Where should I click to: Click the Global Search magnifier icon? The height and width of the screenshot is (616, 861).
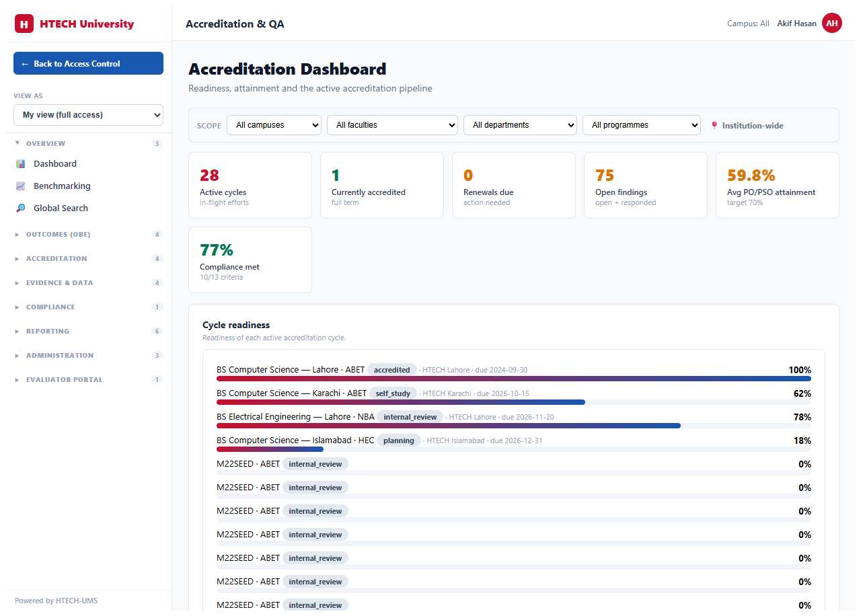21,208
